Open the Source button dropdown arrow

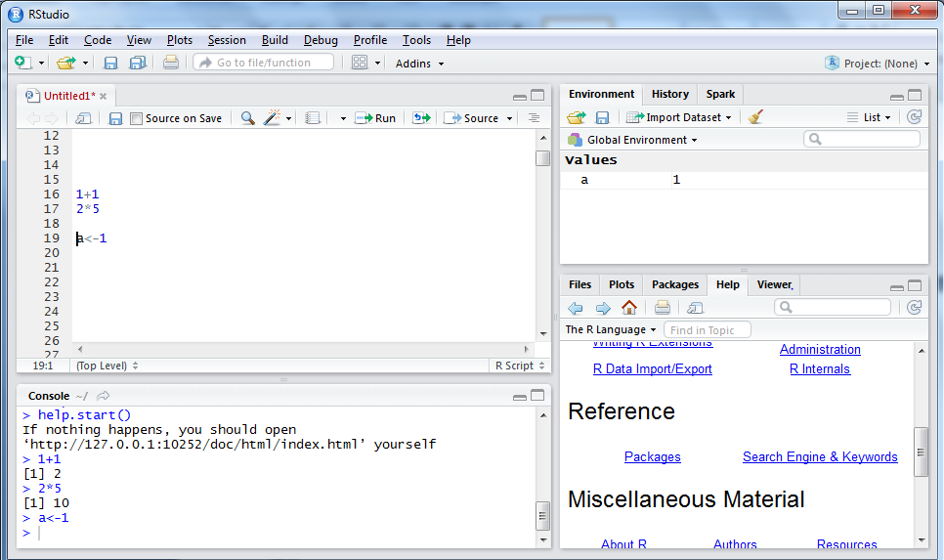pyautogui.click(x=509, y=118)
